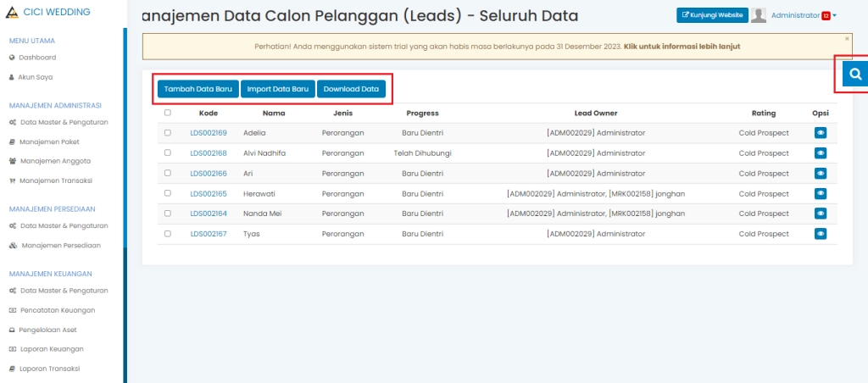The width and height of the screenshot is (868, 383).
Task: Open Manajemen Anggota menu item
Action: coord(55,161)
